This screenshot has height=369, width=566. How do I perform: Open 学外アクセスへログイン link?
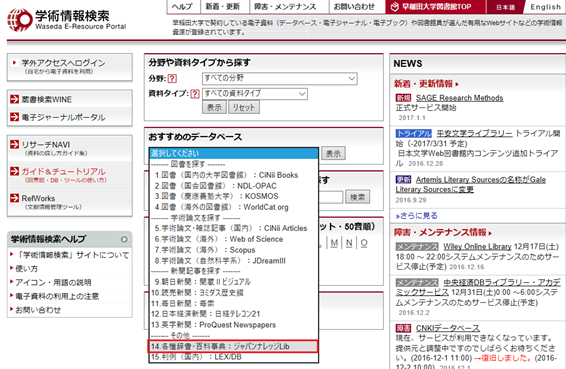pyautogui.click(x=64, y=63)
